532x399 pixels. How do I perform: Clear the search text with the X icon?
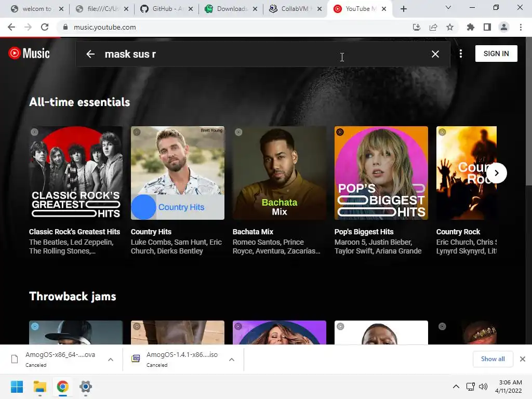(435, 54)
